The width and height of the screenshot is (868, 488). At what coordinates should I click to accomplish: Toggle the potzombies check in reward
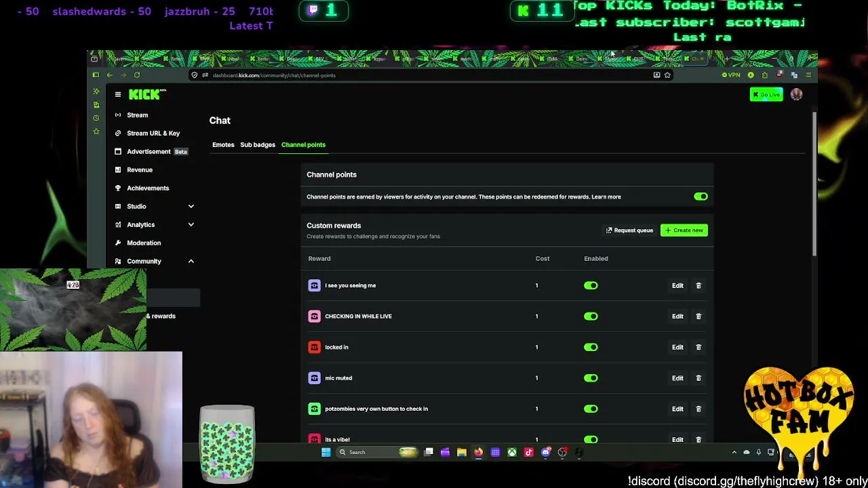[591, 409]
